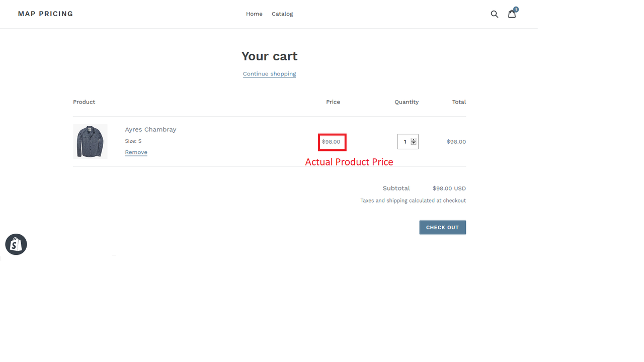
Task: Select the Ayres Chambray product title
Action: click(150, 129)
